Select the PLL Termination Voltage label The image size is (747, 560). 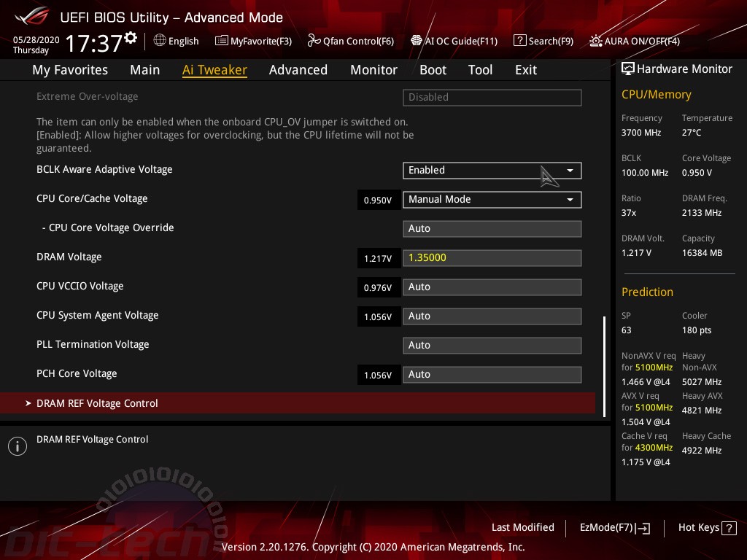click(x=93, y=344)
